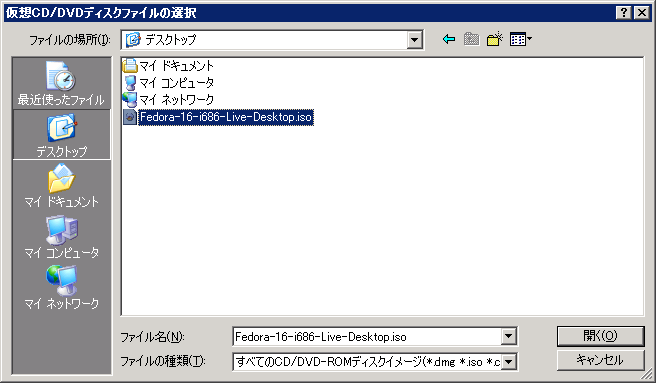Open 最近使ったファイル in the places bar
Viewport: 656px width, 383px height.
(x=61, y=83)
